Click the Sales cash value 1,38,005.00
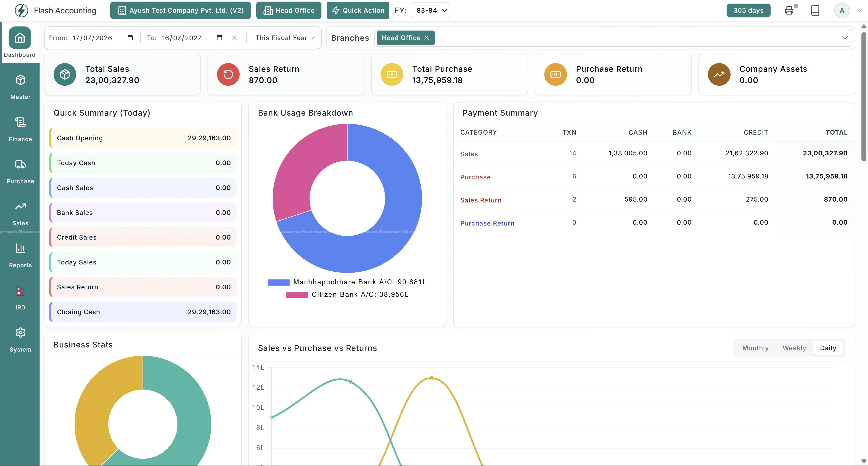Viewport: 868px width, 466px height. (x=628, y=153)
